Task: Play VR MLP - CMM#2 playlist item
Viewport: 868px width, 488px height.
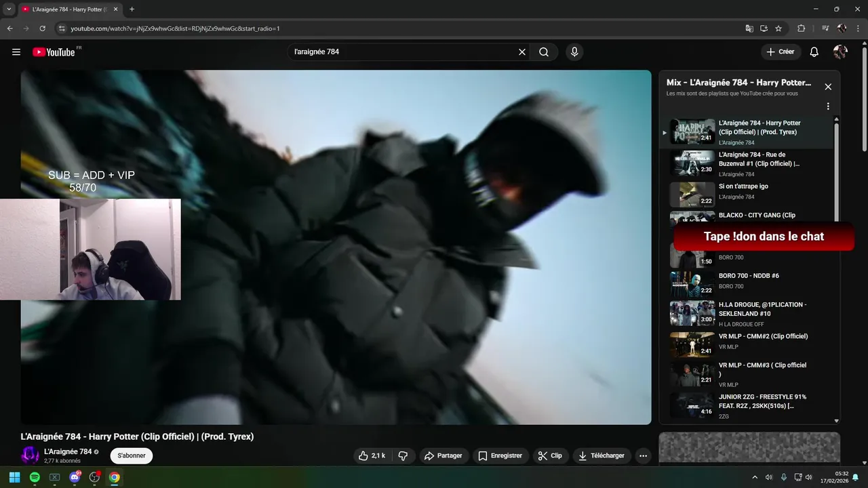Action: pyautogui.click(x=746, y=344)
